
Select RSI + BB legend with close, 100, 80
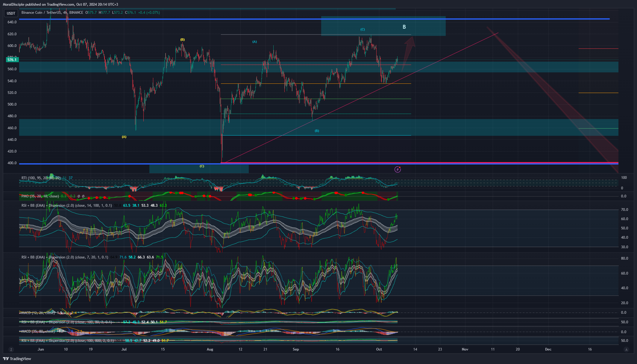click(x=67, y=322)
